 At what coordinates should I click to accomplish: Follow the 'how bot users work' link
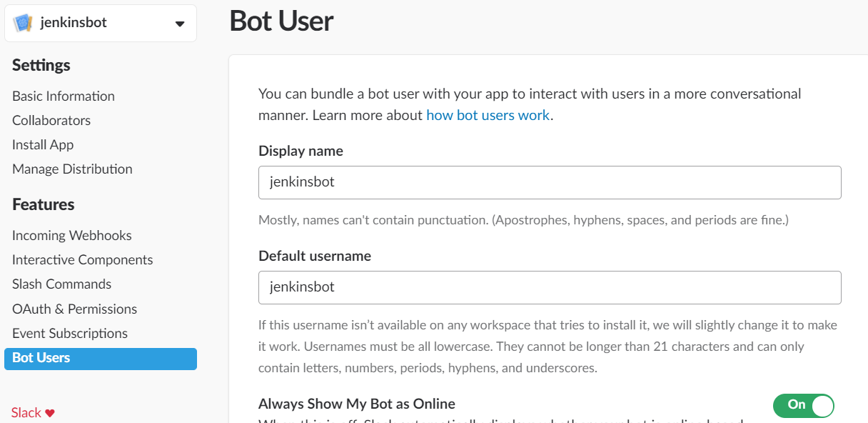tap(488, 115)
